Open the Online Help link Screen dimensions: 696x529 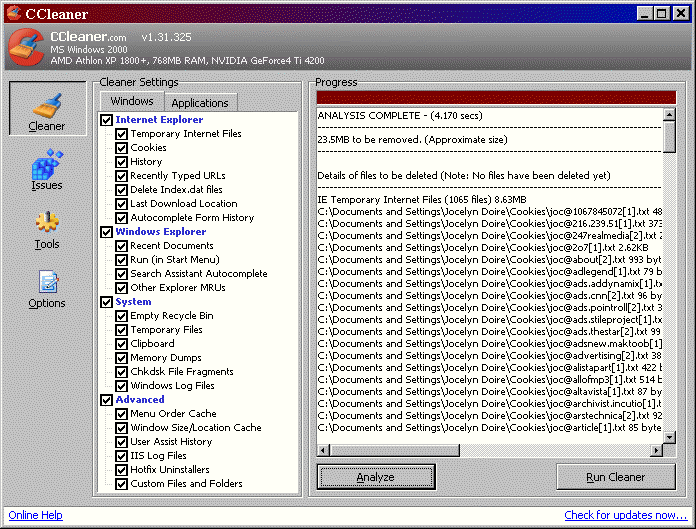(x=36, y=515)
